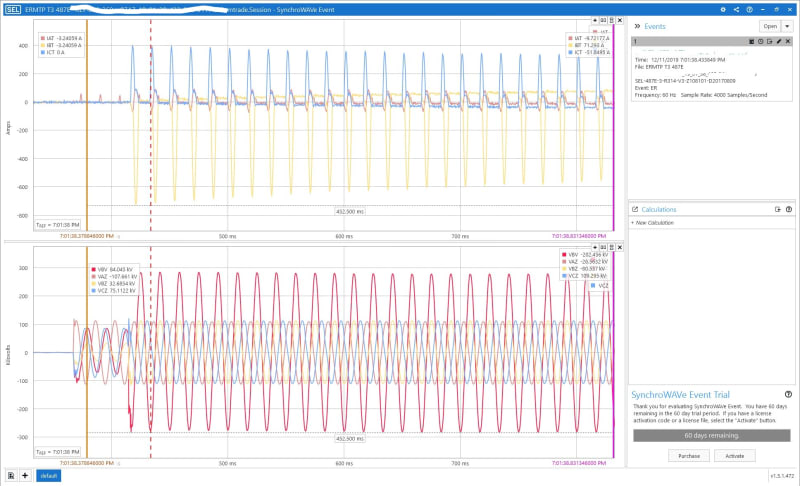Click the Calculations panel title
The width and height of the screenshot is (800, 486).
[659, 209]
